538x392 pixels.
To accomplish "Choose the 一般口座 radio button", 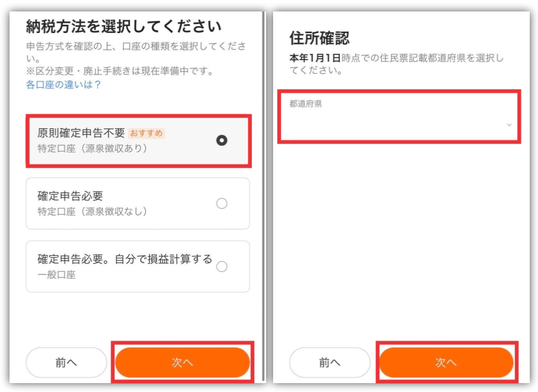I will click(222, 266).
